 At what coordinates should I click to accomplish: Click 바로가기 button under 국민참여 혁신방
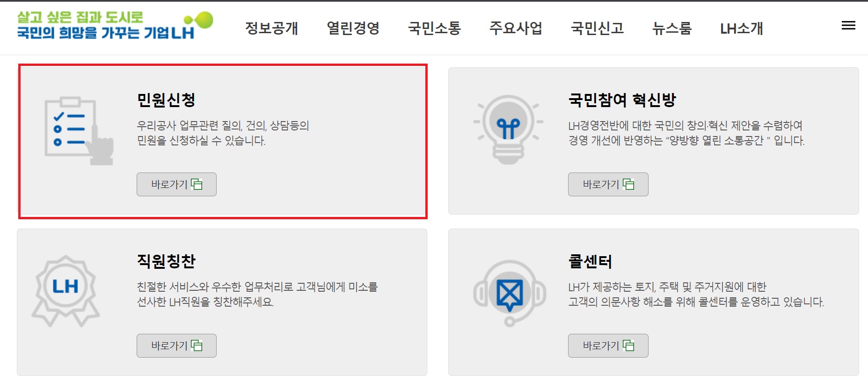(x=608, y=184)
